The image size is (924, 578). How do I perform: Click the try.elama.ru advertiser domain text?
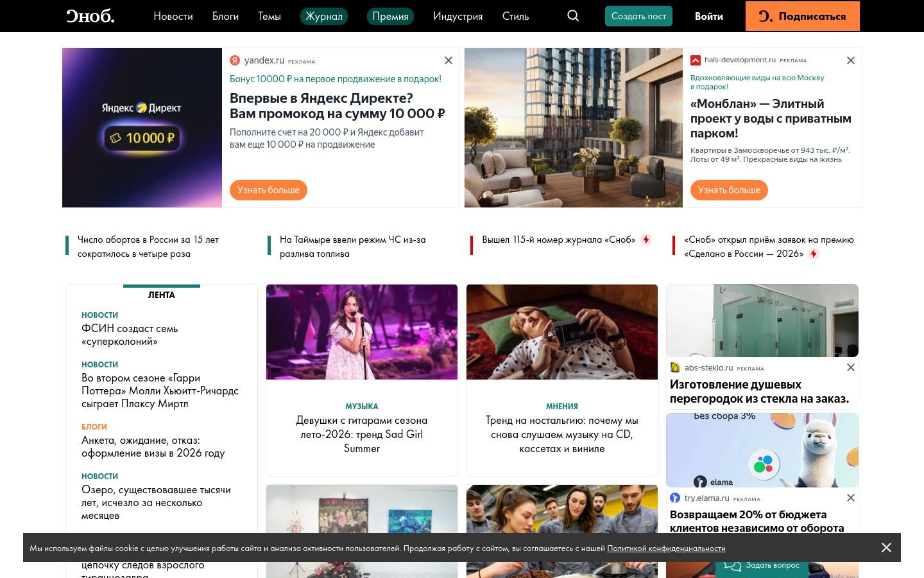[x=706, y=498]
